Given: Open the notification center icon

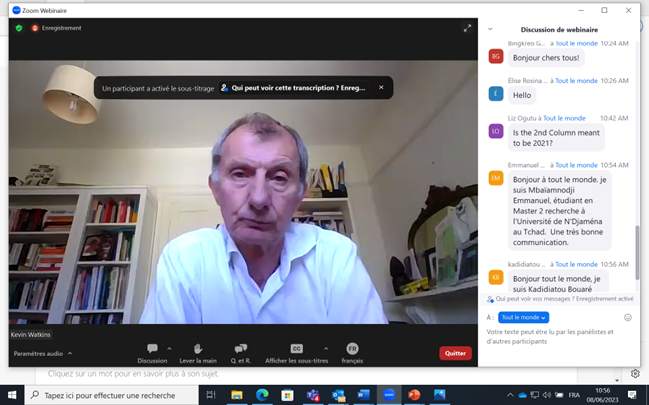Looking at the screenshot, I should [632, 395].
